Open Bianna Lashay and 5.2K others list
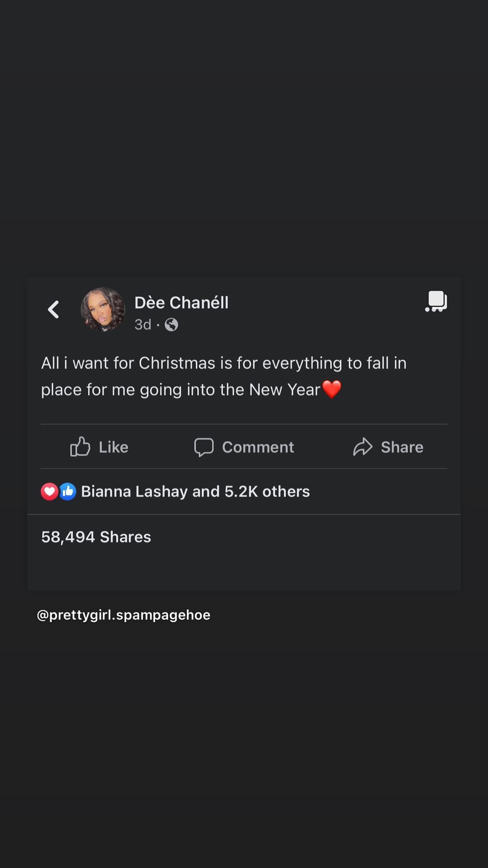Image resolution: width=488 pixels, height=868 pixels. pos(195,491)
